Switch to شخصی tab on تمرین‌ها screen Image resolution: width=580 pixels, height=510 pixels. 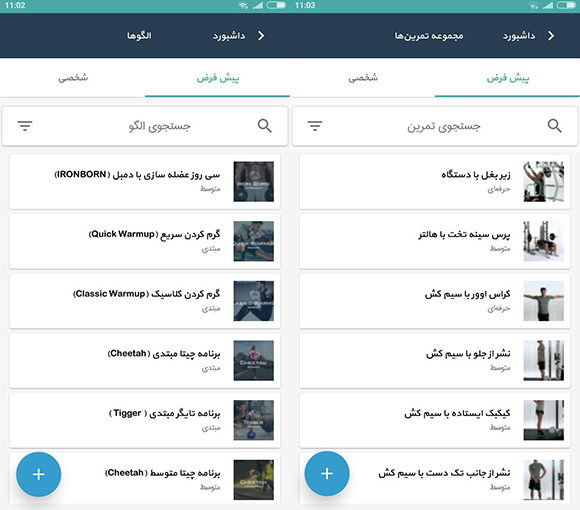pyautogui.click(x=363, y=78)
